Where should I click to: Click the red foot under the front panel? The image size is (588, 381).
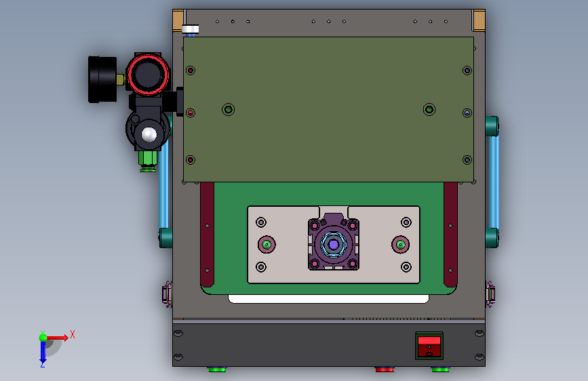click(x=385, y=369)
